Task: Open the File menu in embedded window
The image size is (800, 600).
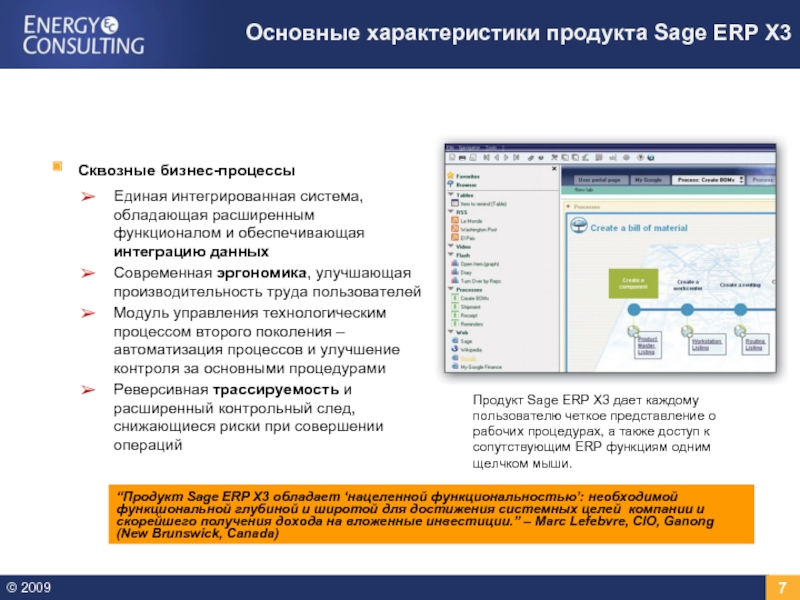Action: (x=450, y=147)
